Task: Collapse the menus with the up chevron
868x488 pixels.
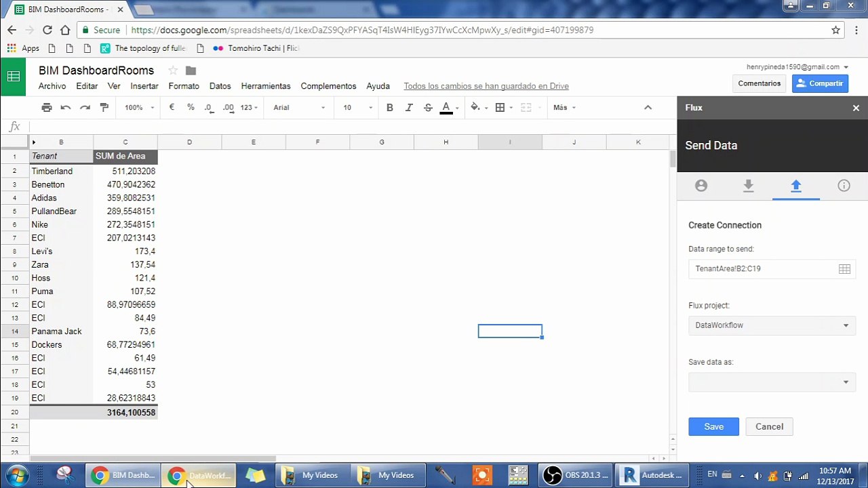Action: pyautogui.click(x=648, y=107)
